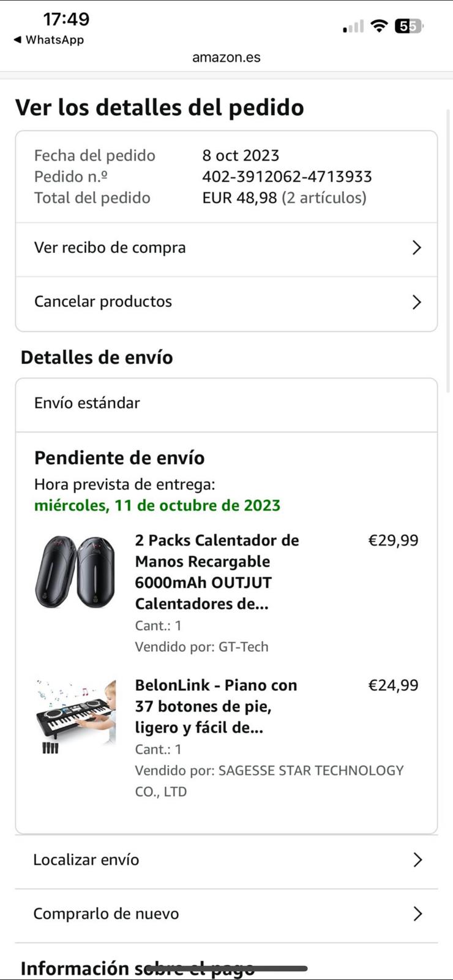Tap chevron arrow for Localizar envío
Viewport: 453px width, 980px height.
click(x=417, y=860)
